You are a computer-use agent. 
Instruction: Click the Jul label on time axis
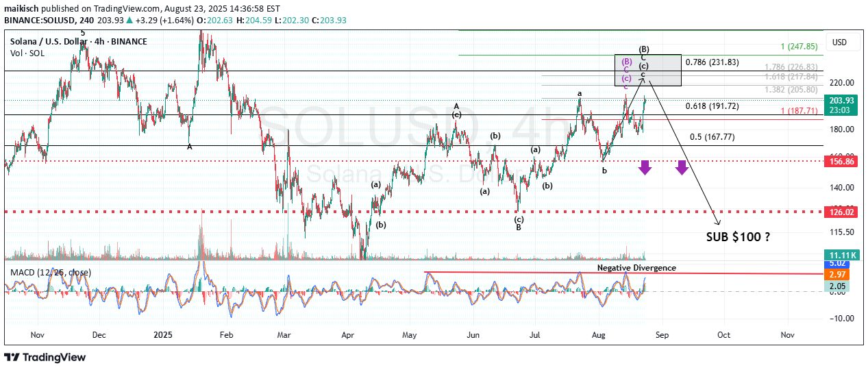point(535,336)
